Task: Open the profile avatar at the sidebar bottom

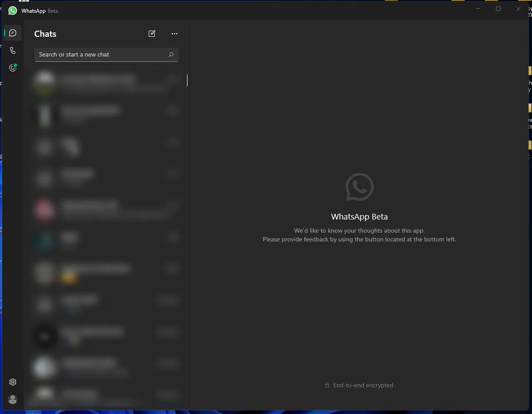Action: coord(13,400)
